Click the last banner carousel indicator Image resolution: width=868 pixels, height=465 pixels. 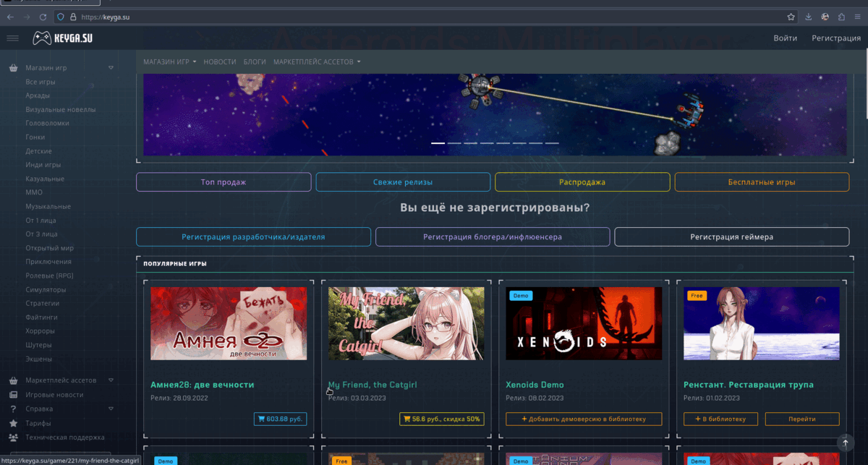pyautogui.click(x=552, y=143)
